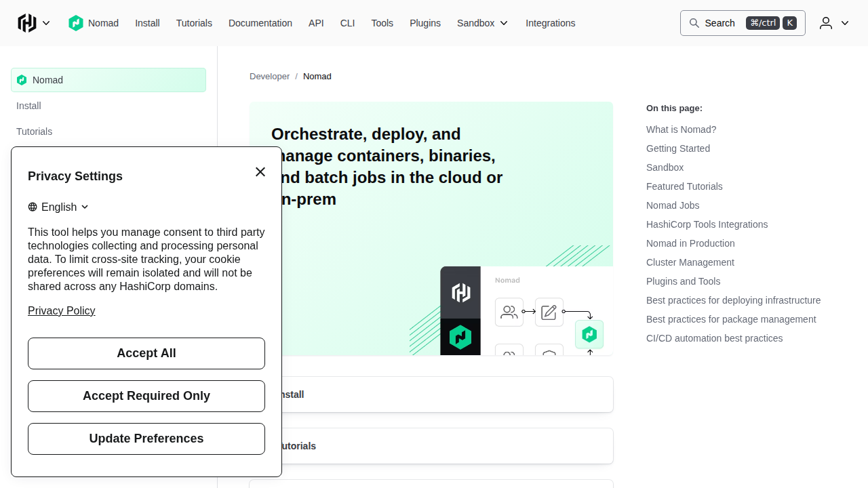
Task: Open the Documentation menu item
Action: [260, 23]
